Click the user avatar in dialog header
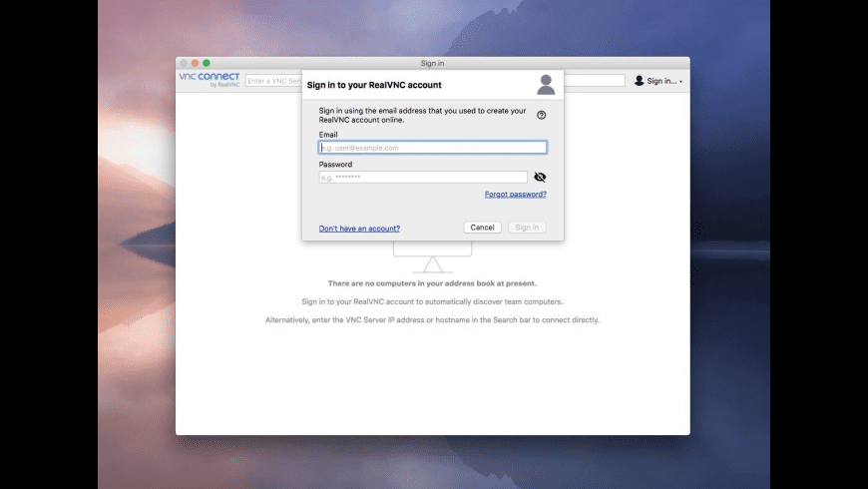868x489 pixels. point(546,85)
